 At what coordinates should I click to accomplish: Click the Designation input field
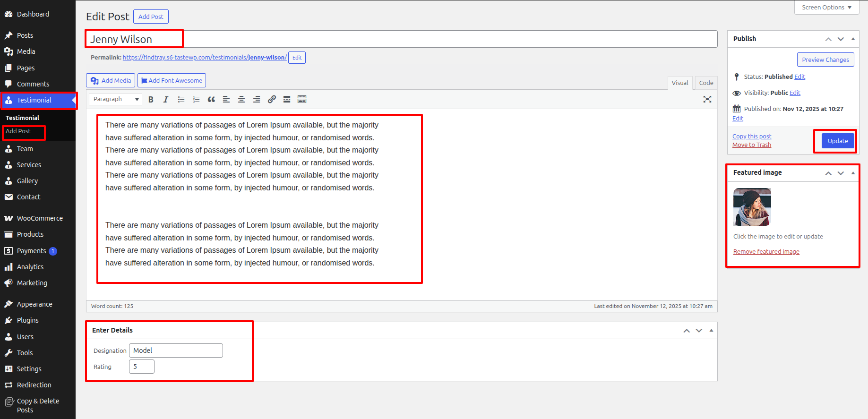pos(176,351)
